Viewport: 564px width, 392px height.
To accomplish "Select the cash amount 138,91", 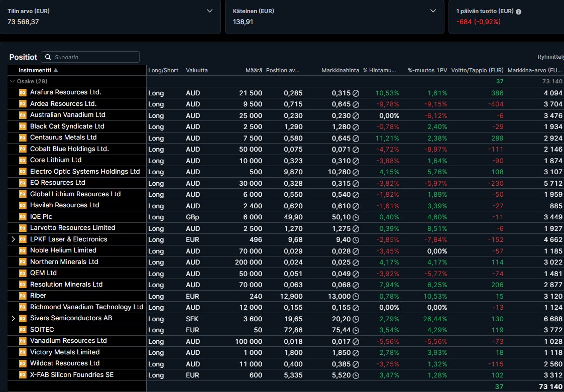I will (243, 22).
